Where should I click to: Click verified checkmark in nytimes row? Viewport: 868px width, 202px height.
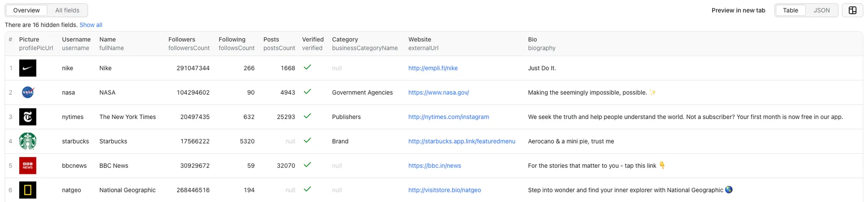tap(307, 116)
